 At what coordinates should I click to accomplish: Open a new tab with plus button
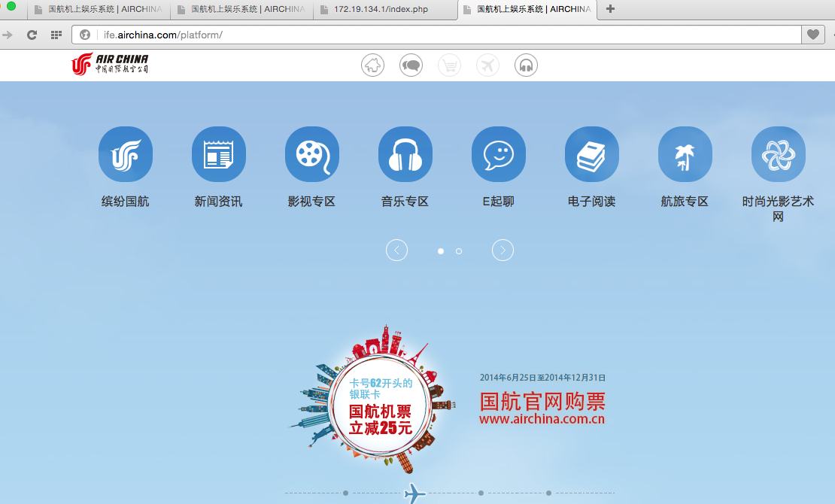click(610, 8)
